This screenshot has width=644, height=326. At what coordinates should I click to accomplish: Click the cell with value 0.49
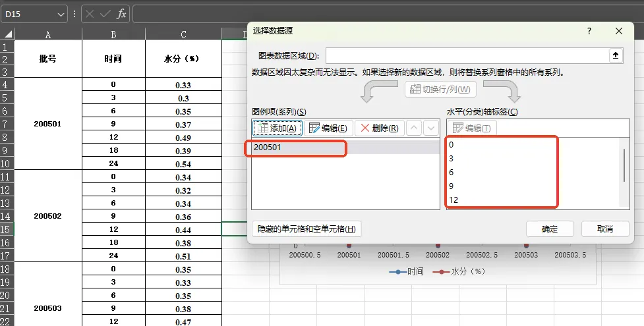(x=184, y=137)
